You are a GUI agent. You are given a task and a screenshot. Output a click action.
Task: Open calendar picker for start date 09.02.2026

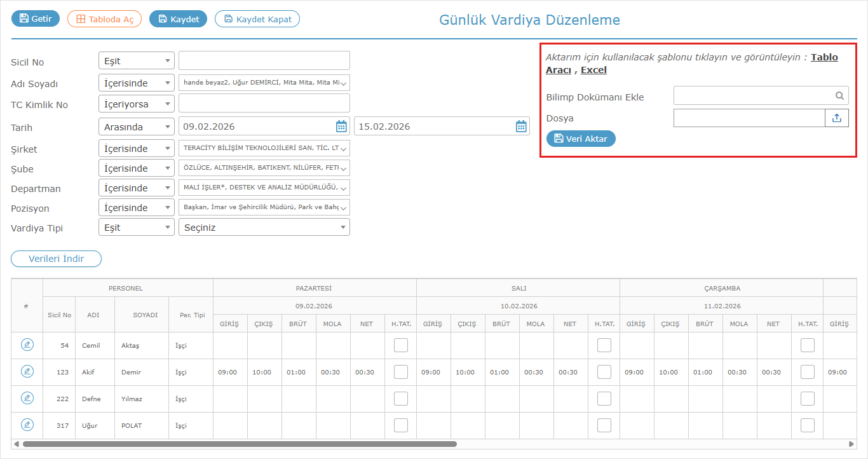tap(341, 127)
